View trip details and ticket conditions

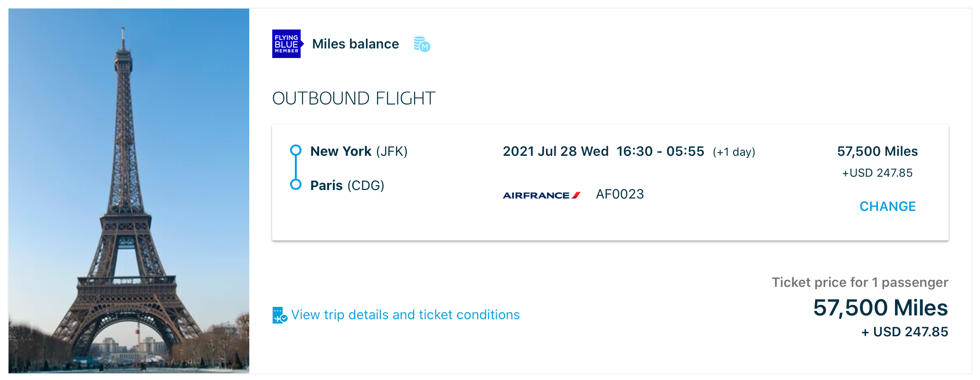[406, 314]
